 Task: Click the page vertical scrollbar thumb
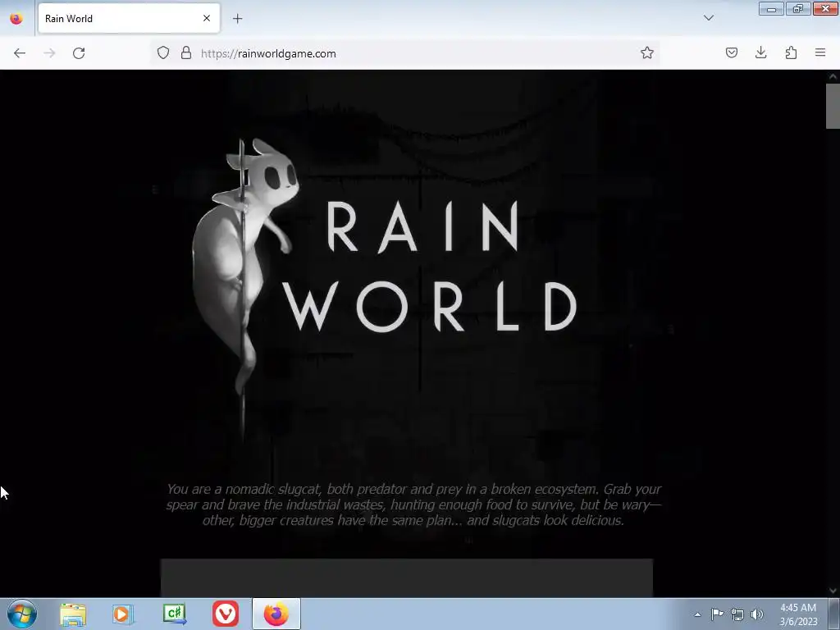click(x=833, y=106)
